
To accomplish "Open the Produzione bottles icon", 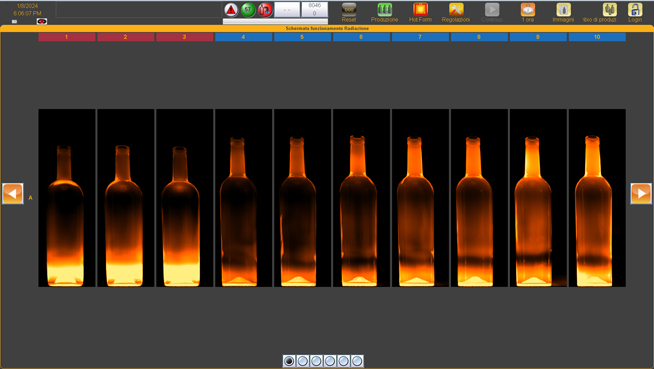I will pyautogui.click(x=384, y=10).
